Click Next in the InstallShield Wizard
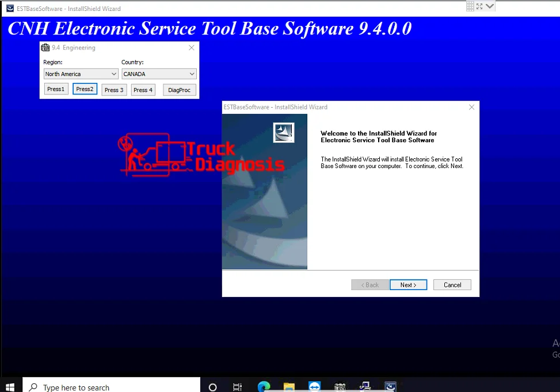Viewport: 560px width, 392px height. pyautogui.click(x=408, y=285)
